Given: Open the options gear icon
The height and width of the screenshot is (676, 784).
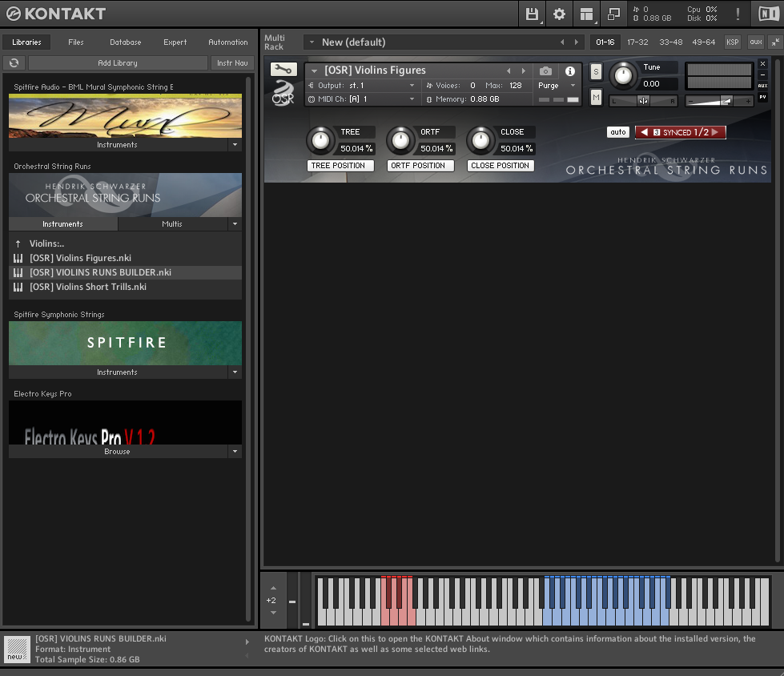Looking at the screenshot, I should point(559,14).
